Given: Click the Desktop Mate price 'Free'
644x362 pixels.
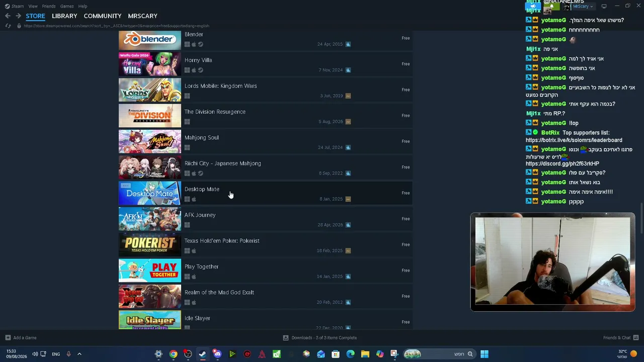Looking at the screenshot, I should (x=406, y=193).
